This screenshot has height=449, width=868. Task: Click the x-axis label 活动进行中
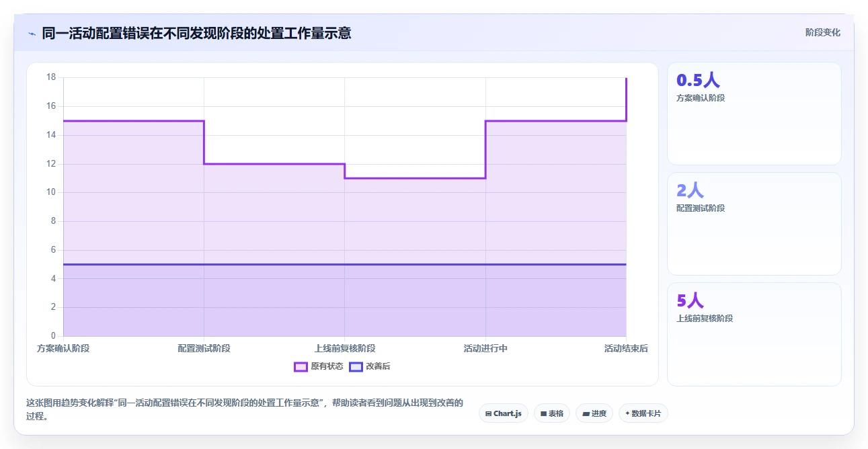point(485,348)
